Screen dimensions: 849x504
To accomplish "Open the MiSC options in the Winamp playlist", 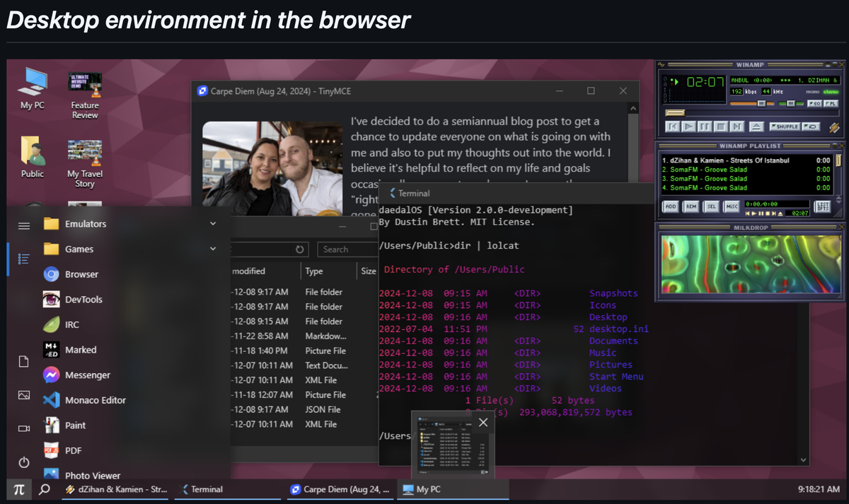I will coord(732,206).
